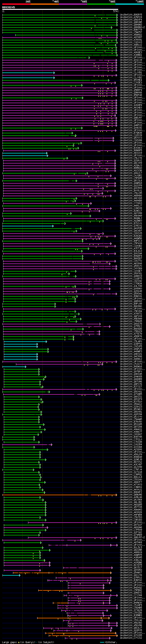Click the UniRef100_A5AHU2 label
This screenshot has height=644, width=146.
(x=131, y=35)
